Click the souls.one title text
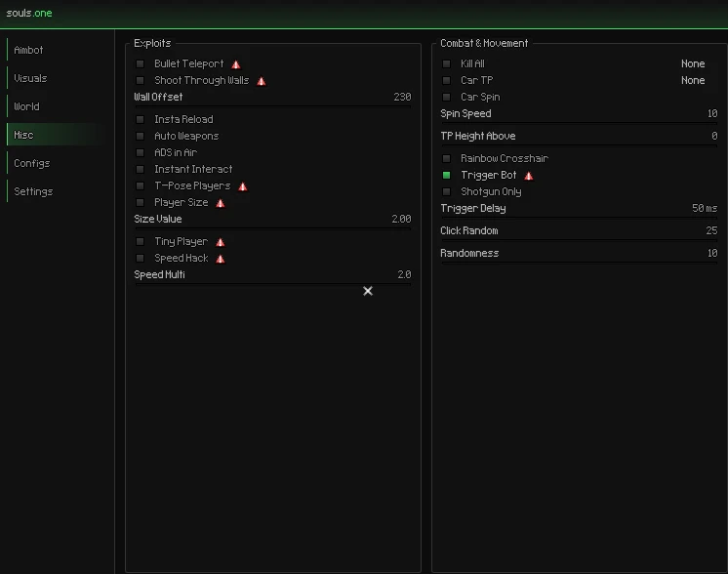This screenshot has height=574, width=728. [x=29, y=14]
